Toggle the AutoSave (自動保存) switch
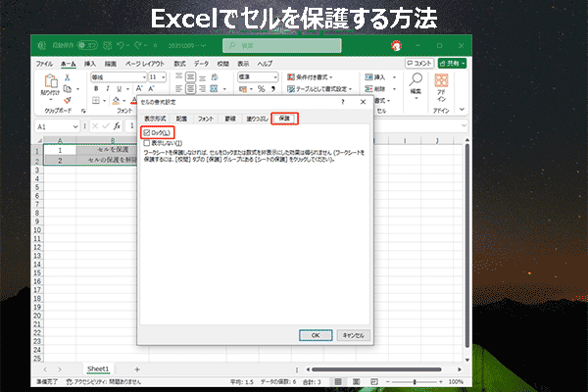Screen dimensions: 588x392 pyautogui.click(x=87, y=45)
